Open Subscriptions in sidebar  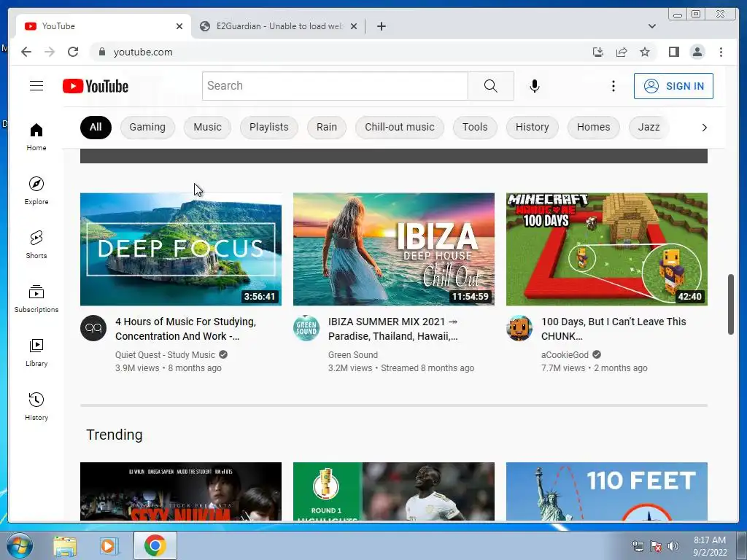click(x=36, y=298)
